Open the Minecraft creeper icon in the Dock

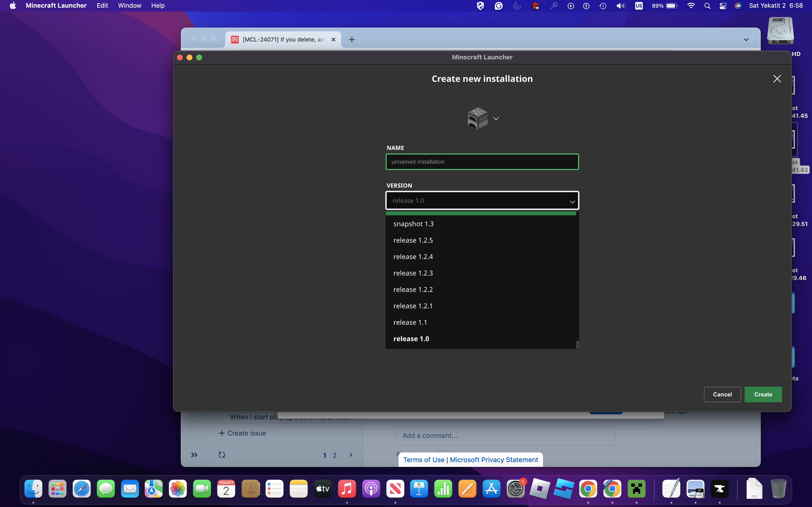[x=636, y=489]
